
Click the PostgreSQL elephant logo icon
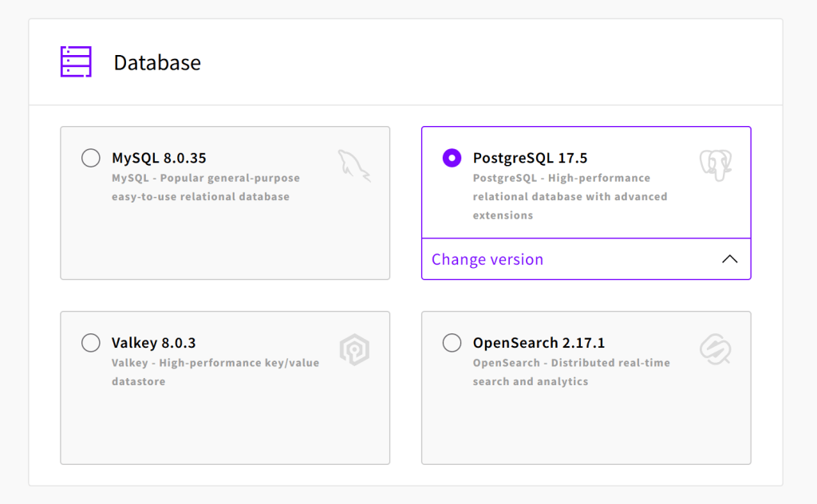point(716,166)
